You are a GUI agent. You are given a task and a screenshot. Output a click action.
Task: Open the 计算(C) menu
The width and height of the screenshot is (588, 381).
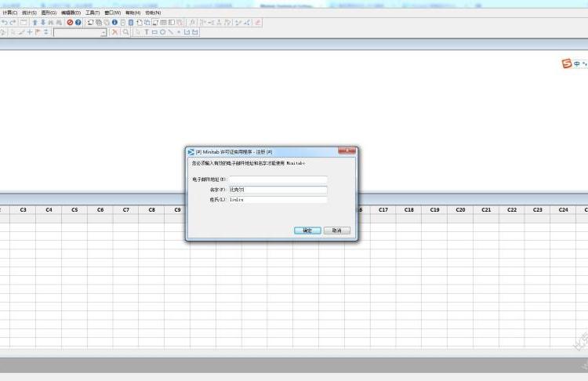coord(9,13)
